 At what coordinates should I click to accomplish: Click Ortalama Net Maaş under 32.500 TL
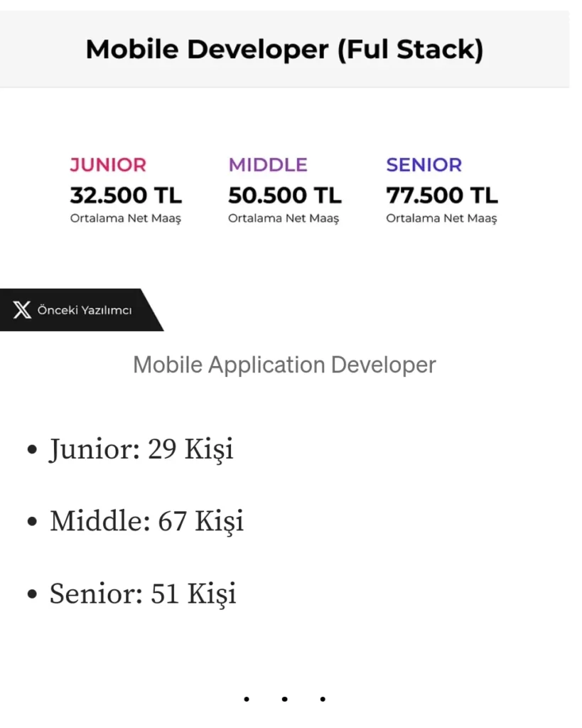[126, 218]
